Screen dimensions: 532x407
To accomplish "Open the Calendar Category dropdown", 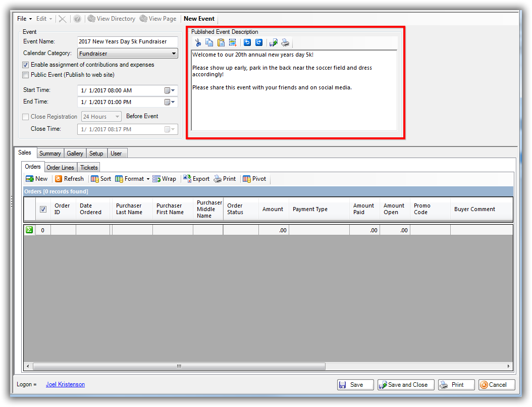I will click(x=174, y=54).
